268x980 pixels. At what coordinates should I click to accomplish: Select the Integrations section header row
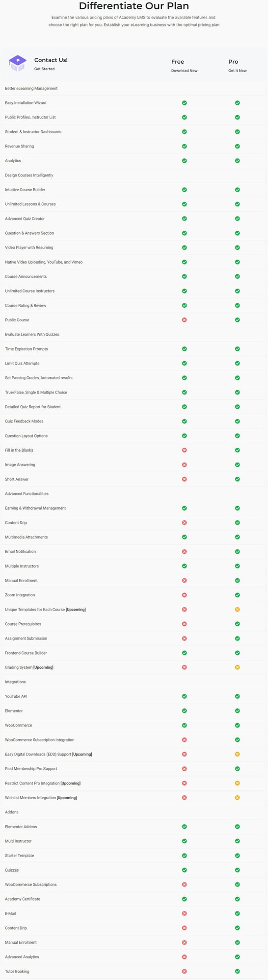(134, 682)
